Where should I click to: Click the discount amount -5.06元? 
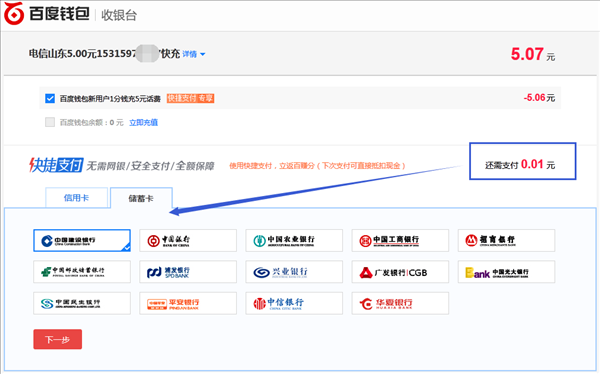539,98
